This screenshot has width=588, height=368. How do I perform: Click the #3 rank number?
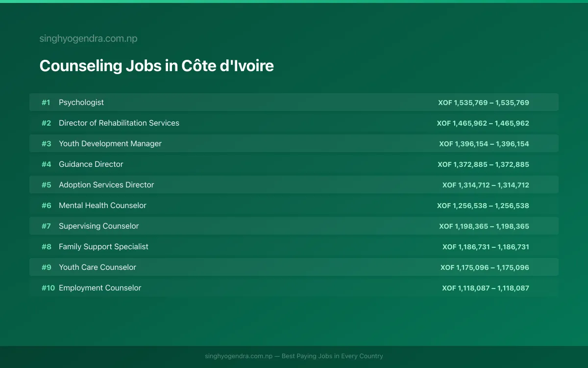coord(46,144)
